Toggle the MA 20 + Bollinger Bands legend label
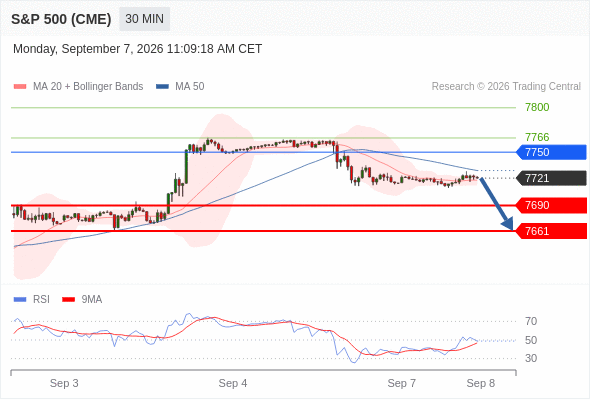Viewport: 590px width, 400px height. point(88,87)
